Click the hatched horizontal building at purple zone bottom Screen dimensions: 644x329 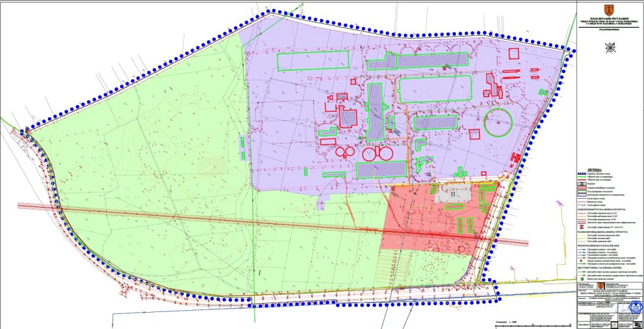(x=382, y=169)
